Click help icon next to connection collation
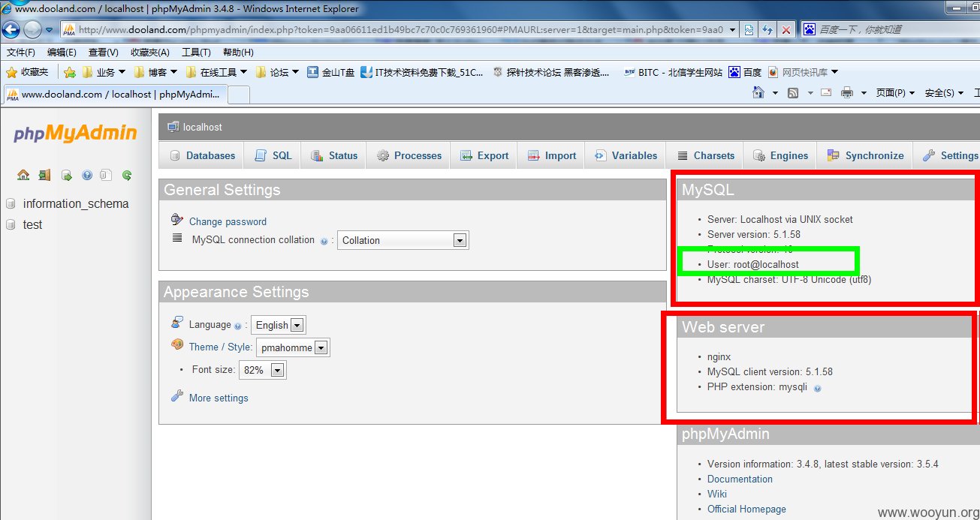The width and height of the screenshot is (980, 520). pos(324,242)
